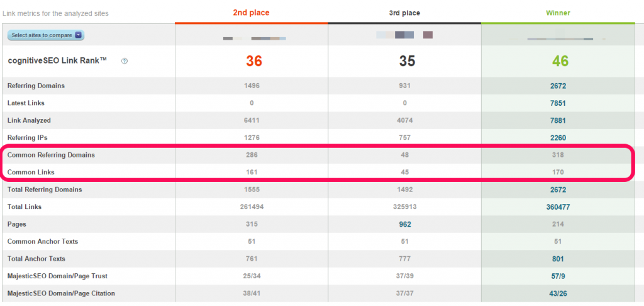Click Winner's Referring Domains value 2672
The image size is (644, 306).
558,86
